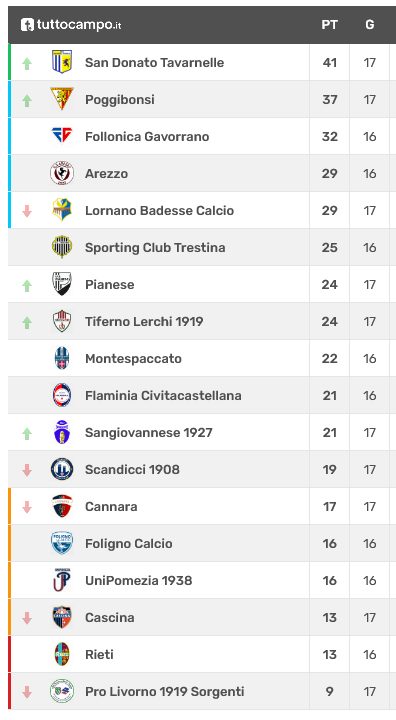Click the Scandicci 1908 round badge
Image resolution: width=396 pixels, height=720 pixels.
pyautogui.click(x=62, y=469)
